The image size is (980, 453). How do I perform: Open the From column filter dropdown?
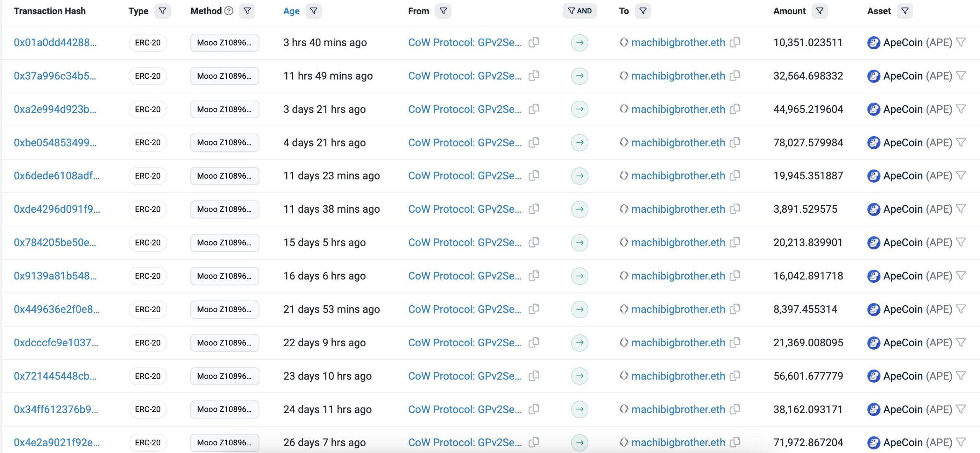coord(443,11)
